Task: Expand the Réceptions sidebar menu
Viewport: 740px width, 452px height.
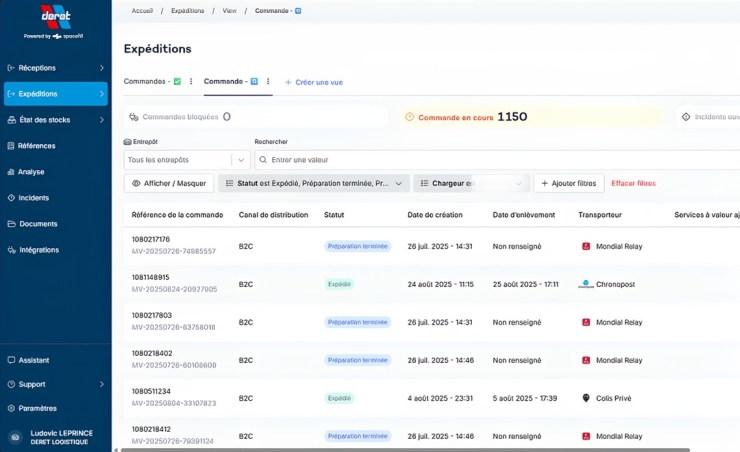Action: pyautogui.click(x=55, y=68)
